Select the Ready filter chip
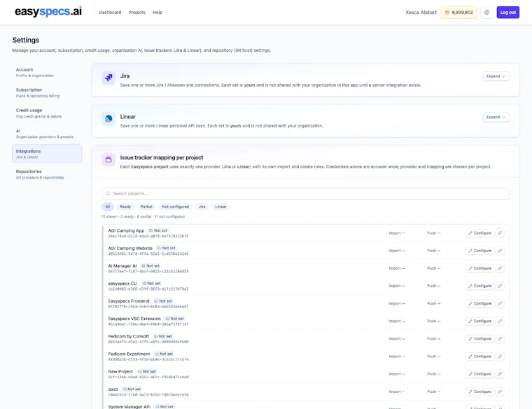The width and height of the screenshot is (532, 409). click(x=125, y=207)
